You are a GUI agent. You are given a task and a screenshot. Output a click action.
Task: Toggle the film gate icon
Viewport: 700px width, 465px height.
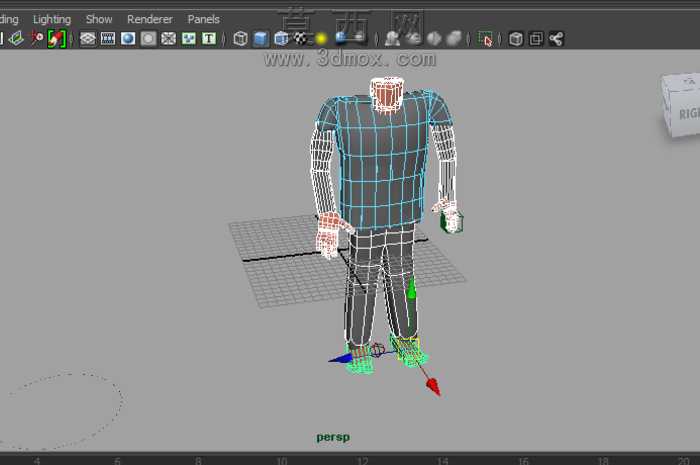tap(108, 39)
